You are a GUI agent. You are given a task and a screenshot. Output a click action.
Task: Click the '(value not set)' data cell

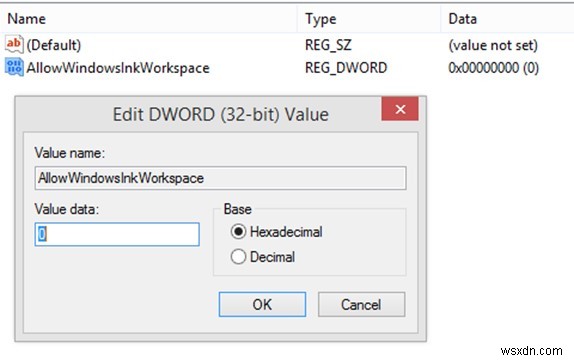493,45
